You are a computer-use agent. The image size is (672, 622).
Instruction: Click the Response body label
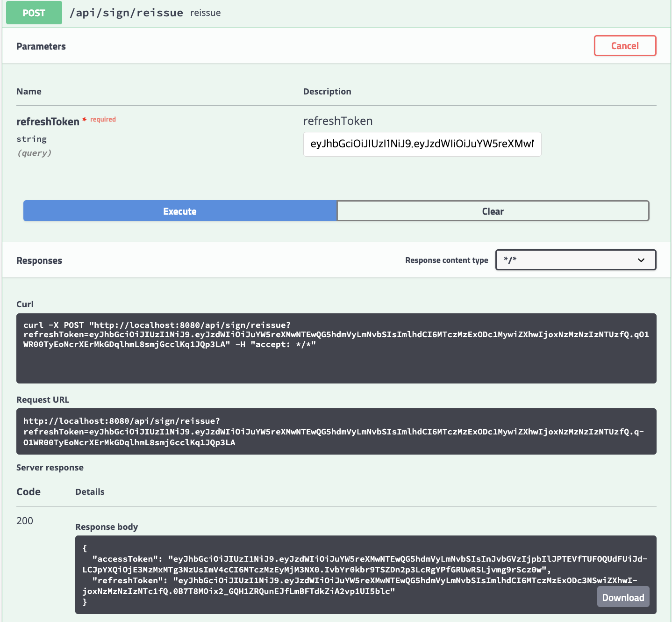[107, 527]
